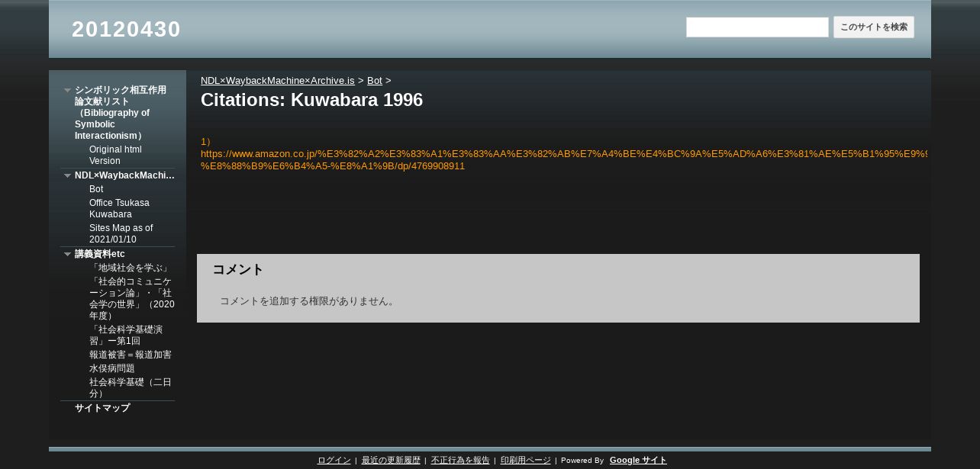Open 「地域社会を学ぶ」 sidebar page
This screenshot has height=469, width=980.
130,268
